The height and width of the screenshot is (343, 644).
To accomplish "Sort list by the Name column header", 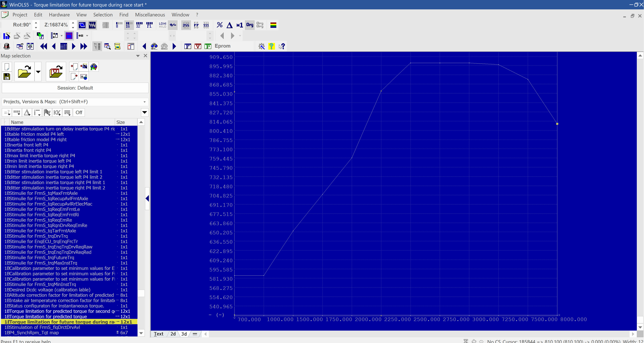I will click(62, 122).
